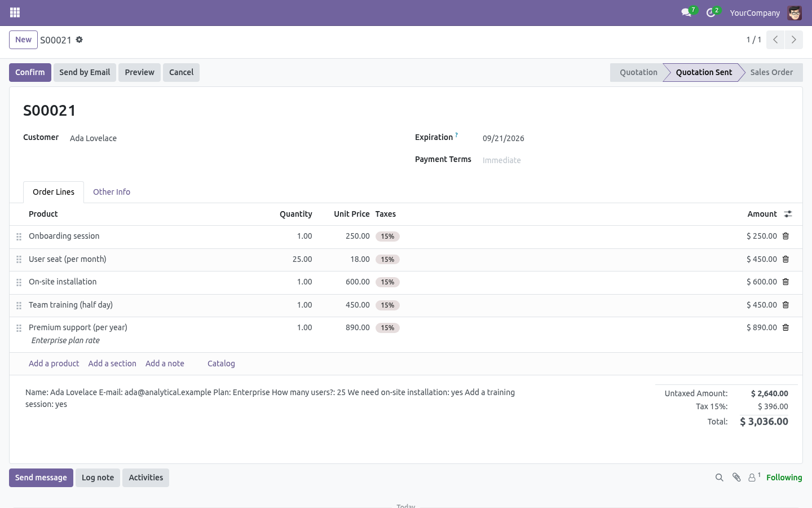Screen dimensions: 812x508
Task: Open the user avatar menu
Action: 795,12
